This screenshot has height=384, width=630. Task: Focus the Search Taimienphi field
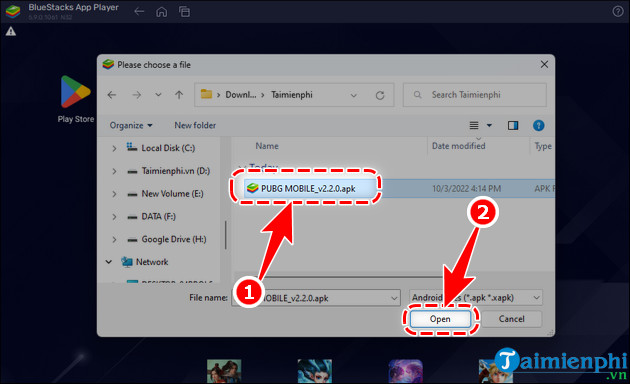point(475,95)
